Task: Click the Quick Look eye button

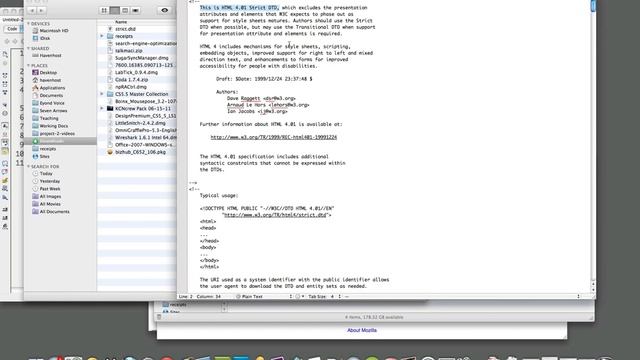Action: point(164,10)
